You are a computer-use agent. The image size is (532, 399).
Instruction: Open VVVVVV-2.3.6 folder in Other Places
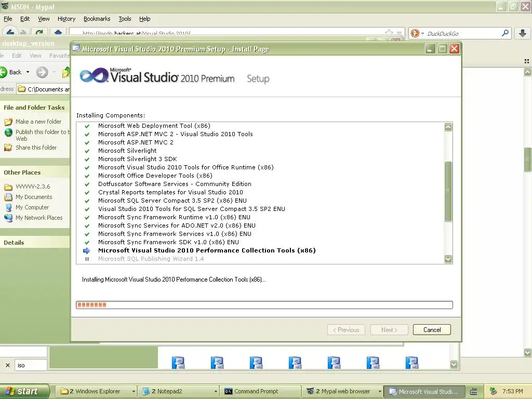pyautogui.click(x=33, y=187)
